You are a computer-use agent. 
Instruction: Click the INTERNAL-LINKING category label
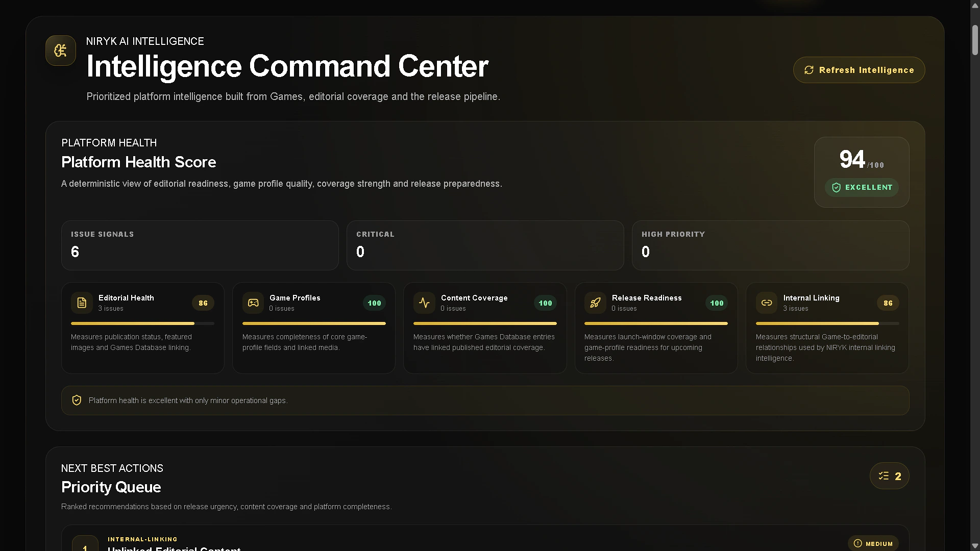142,539
